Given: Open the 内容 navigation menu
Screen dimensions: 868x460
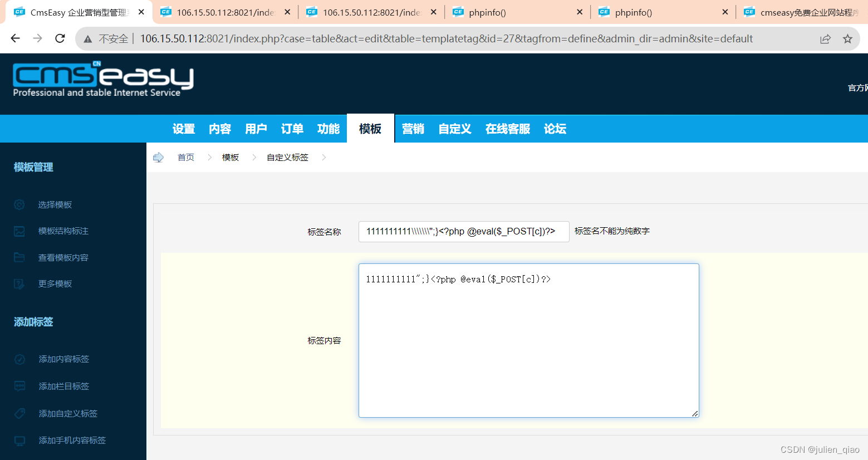Looking at the screenshot, I should (x=220, y=129).
